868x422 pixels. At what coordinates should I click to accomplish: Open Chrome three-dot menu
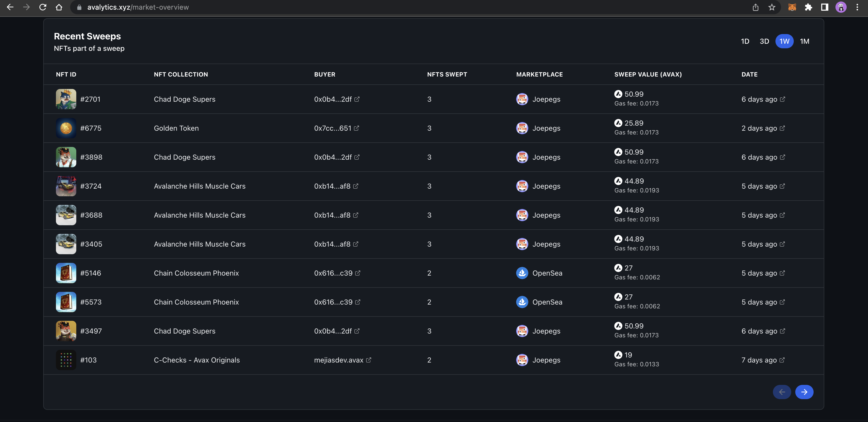coord(857,7)
